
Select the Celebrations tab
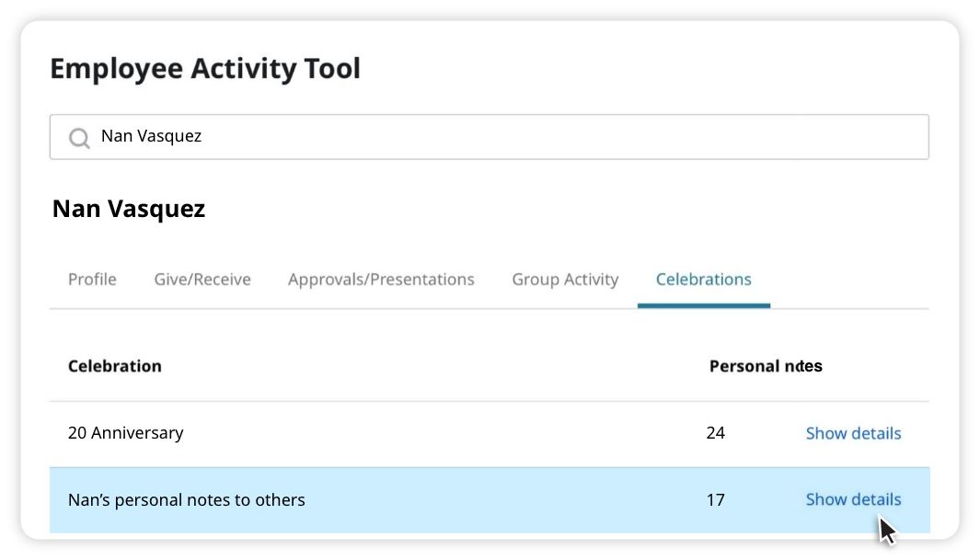point(704,279)
